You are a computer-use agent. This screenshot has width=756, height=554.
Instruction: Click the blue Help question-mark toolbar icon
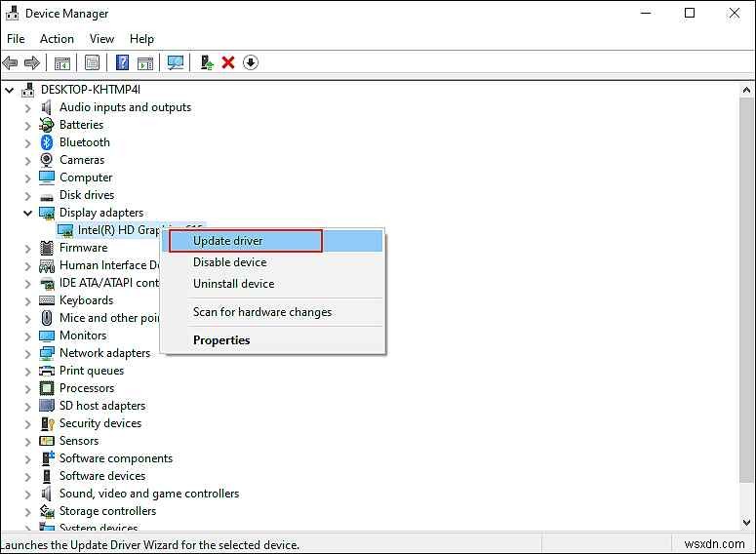(x=123, y=62)
